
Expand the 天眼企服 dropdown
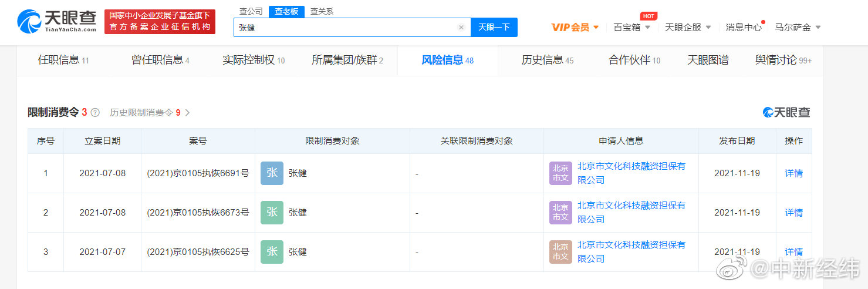tap(688, 27)
